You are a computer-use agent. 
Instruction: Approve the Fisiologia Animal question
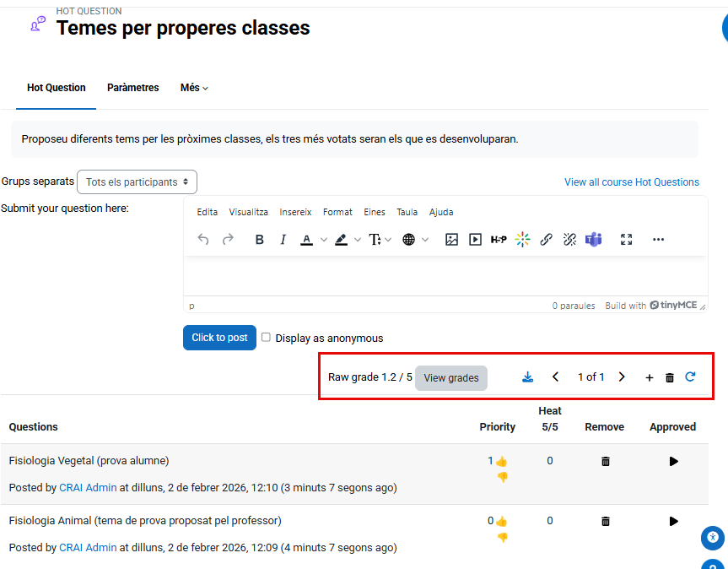(673, 522)
